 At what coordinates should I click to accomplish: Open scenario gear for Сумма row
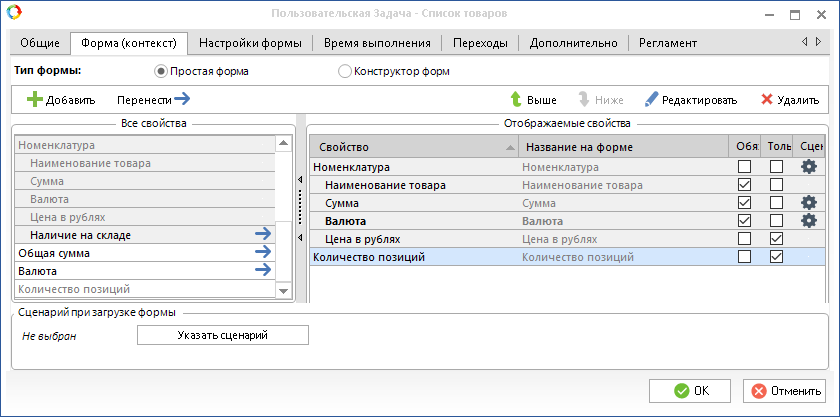click(x=809, y=203)
